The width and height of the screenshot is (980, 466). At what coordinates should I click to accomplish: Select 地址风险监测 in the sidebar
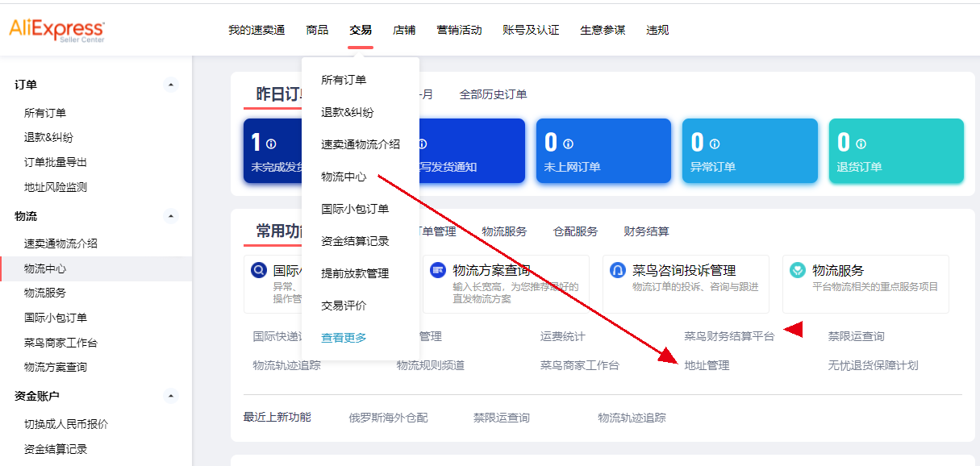pyautogui.click(x=56, y=187)
